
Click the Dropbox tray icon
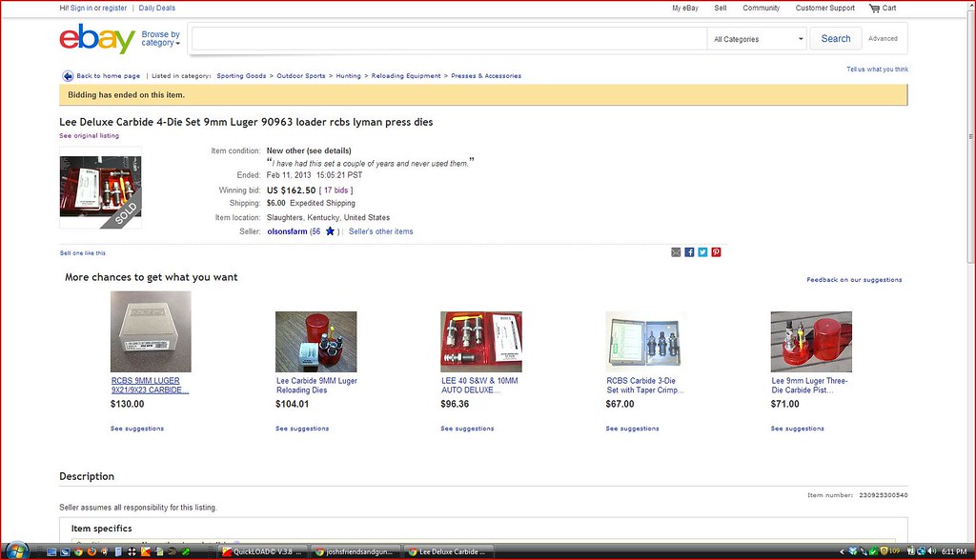click(853, 551)
